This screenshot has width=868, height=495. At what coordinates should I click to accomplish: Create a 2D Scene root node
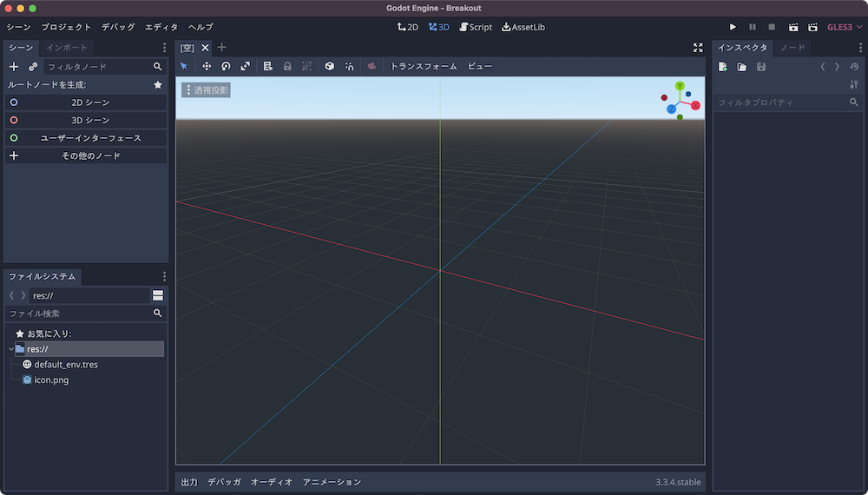(x=86, y=102)
